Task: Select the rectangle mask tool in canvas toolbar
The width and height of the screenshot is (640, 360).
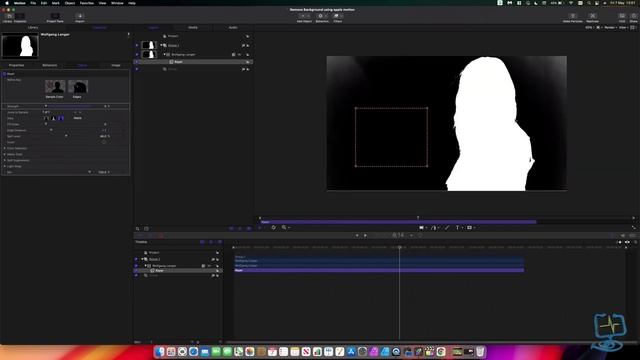Action: [469, 228]
